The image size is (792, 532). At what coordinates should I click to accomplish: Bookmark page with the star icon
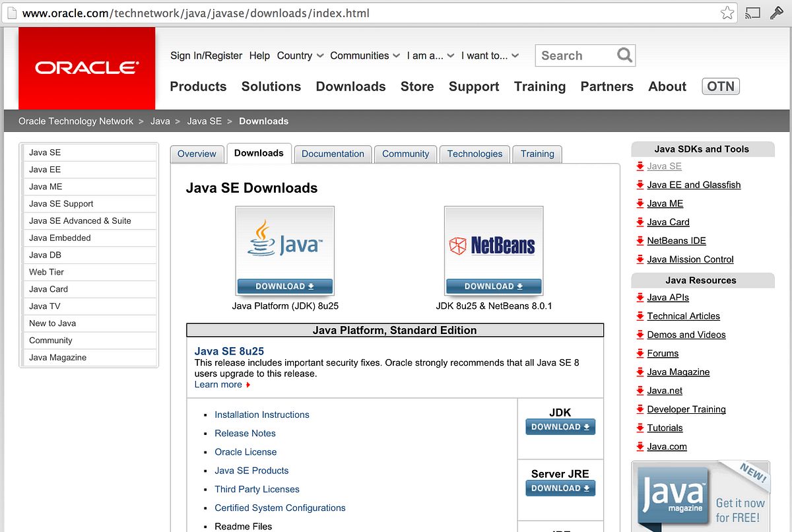(727, 13)
